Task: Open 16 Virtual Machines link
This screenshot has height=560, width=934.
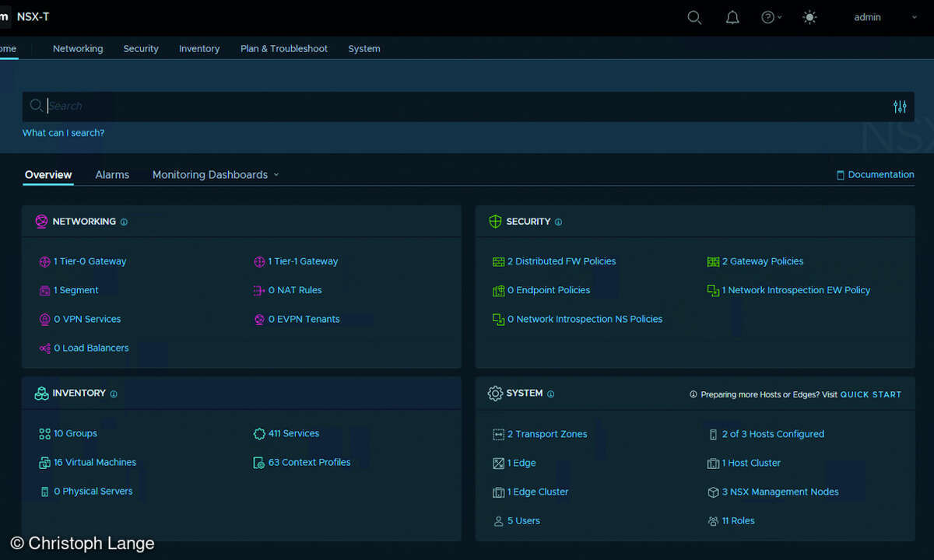Action: [95, 462]
